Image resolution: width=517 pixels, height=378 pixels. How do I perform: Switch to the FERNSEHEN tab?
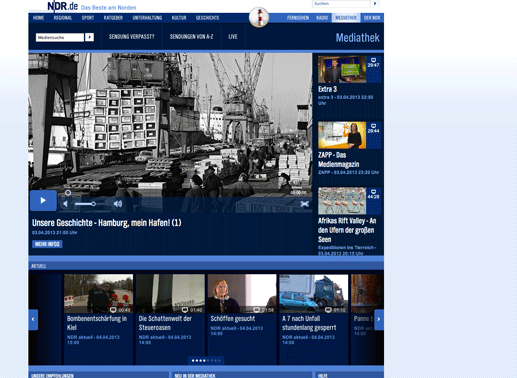pos(298,18)
